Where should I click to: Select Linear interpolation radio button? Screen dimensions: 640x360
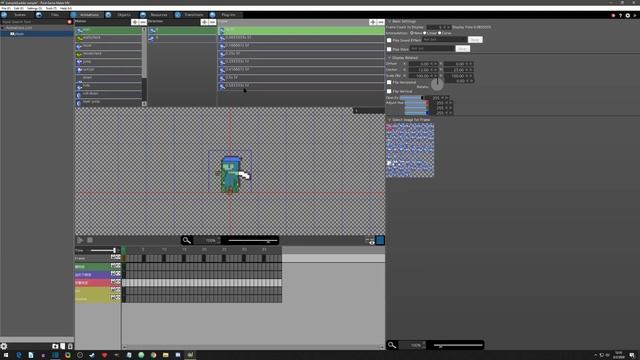tap(425, 33)
